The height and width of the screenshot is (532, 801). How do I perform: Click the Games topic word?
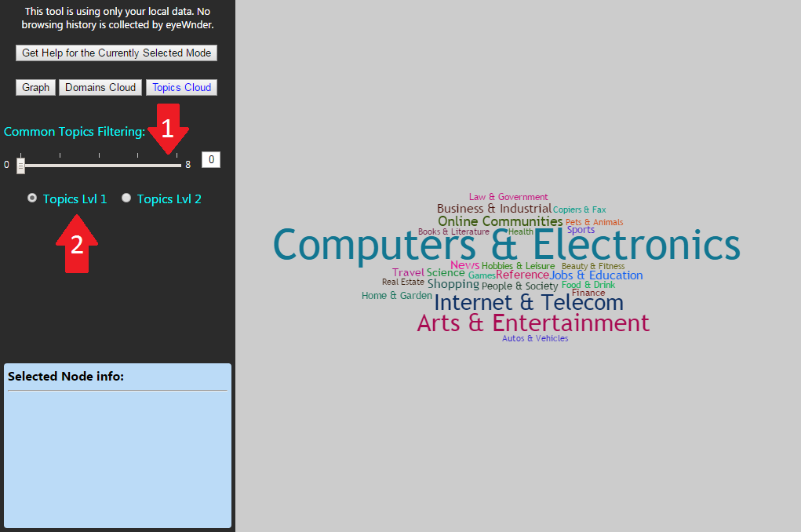(482, 276)
